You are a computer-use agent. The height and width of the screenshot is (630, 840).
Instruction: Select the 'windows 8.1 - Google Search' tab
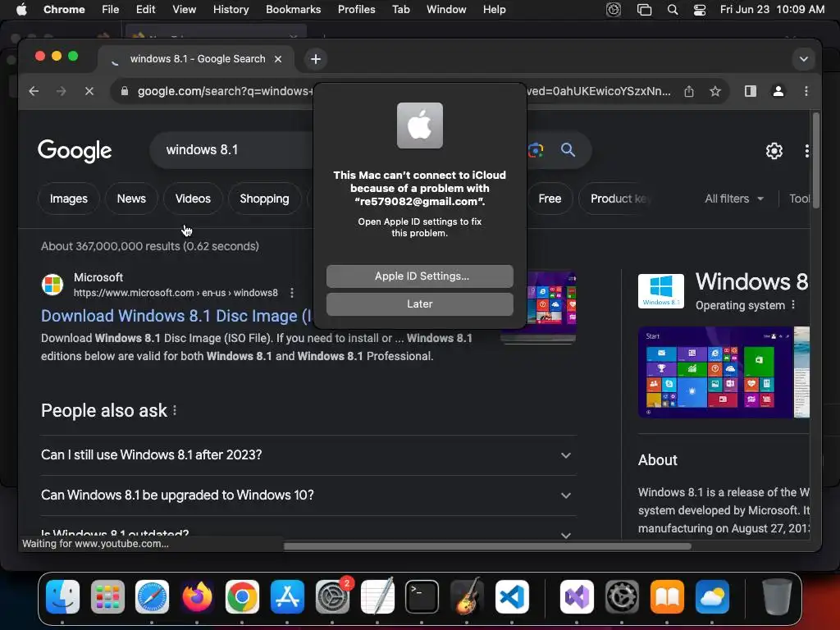tap(196, 59)
